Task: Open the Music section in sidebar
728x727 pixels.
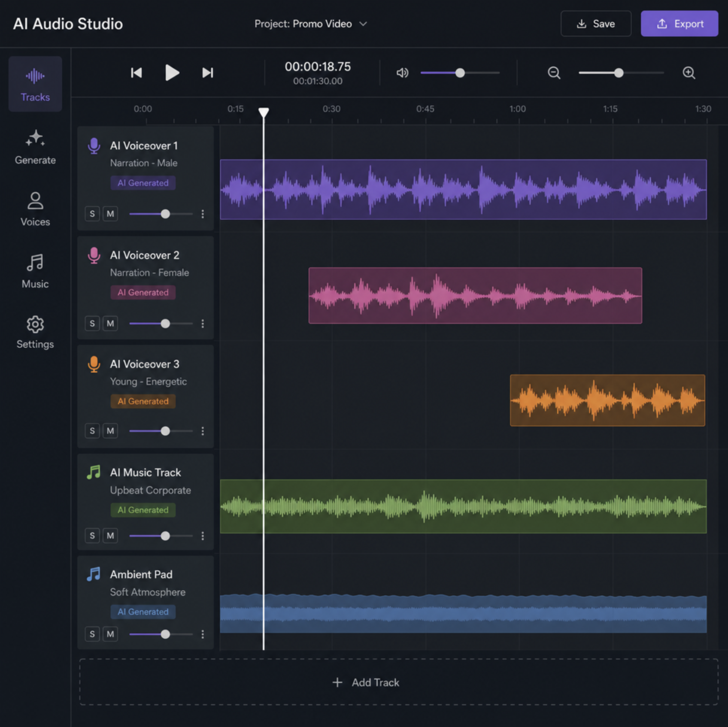Action: [x=35, y=271]
